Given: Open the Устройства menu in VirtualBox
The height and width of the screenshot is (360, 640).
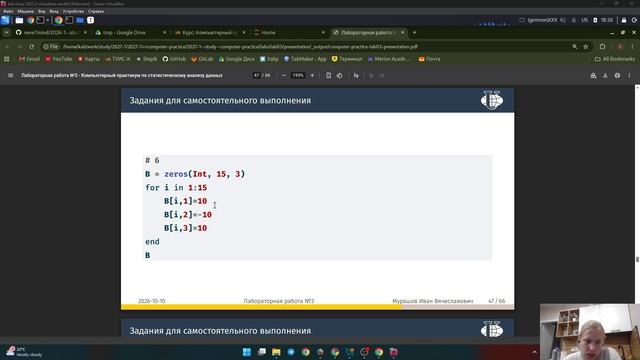Looking at the screenshot, I should click(73, 11).
